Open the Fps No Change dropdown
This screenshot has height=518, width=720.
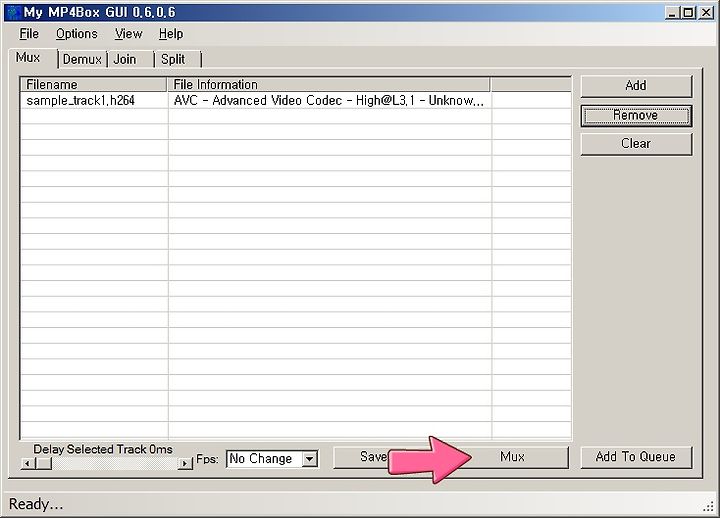pyautogui.click(x=272, y=459)
